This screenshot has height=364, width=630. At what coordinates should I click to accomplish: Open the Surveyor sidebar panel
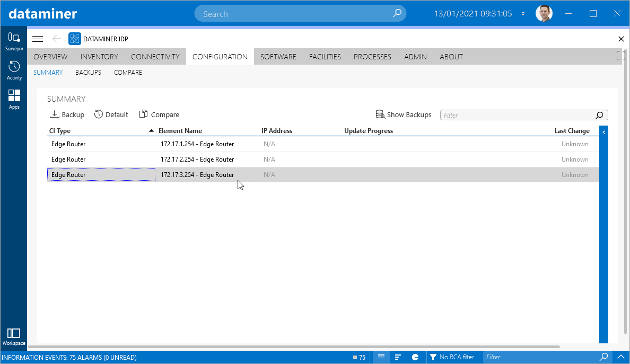(x=14, y=42)
